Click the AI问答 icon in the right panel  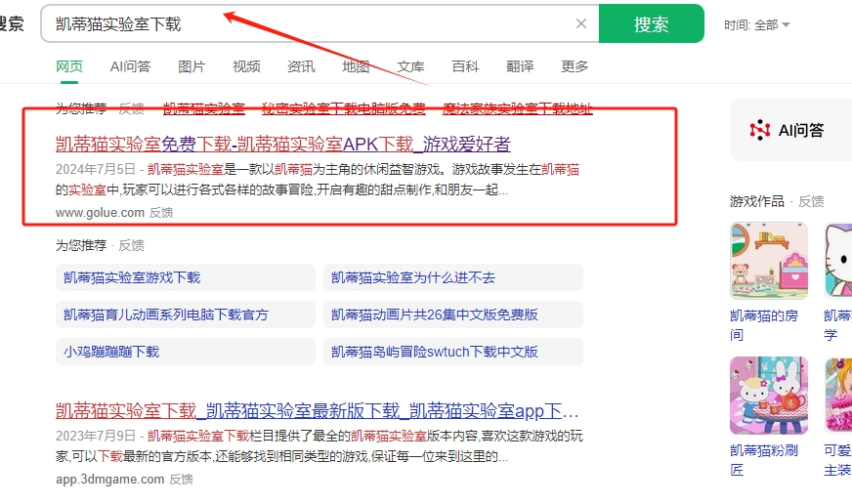point(759,130)
